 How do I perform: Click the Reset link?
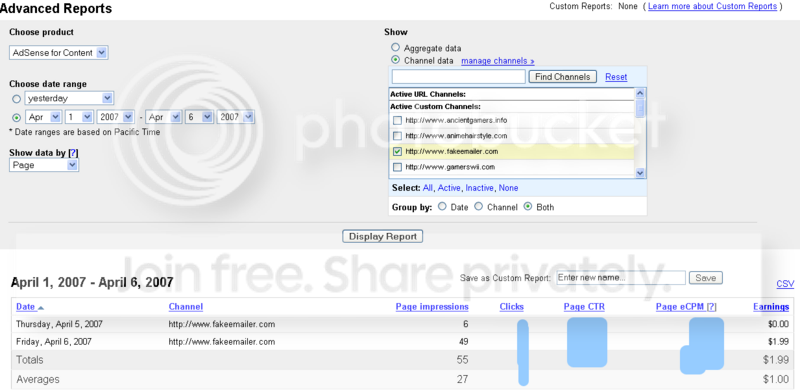[616, 77]
